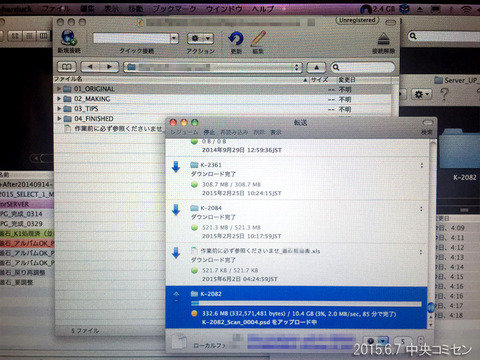Click 停止 in the transfer window toolbar
This screenshot has height=360, width=480.
[x=209, y=132]
